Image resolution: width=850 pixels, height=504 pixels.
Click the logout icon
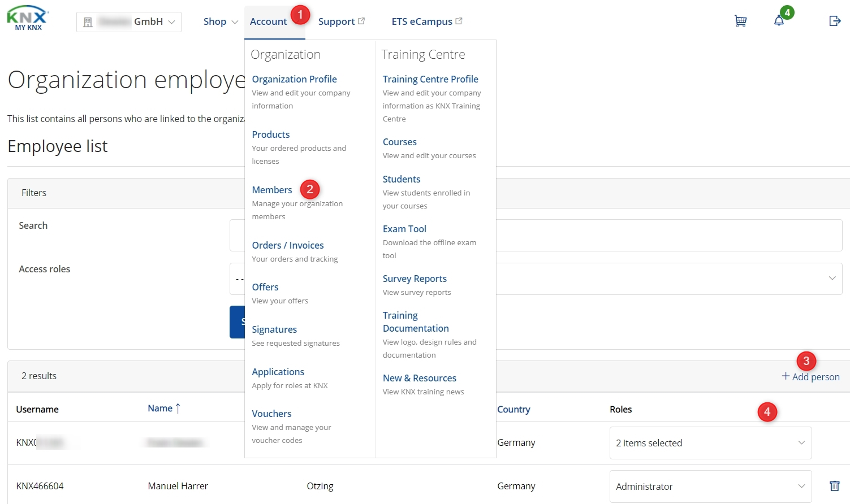click(x=834, y=21)
